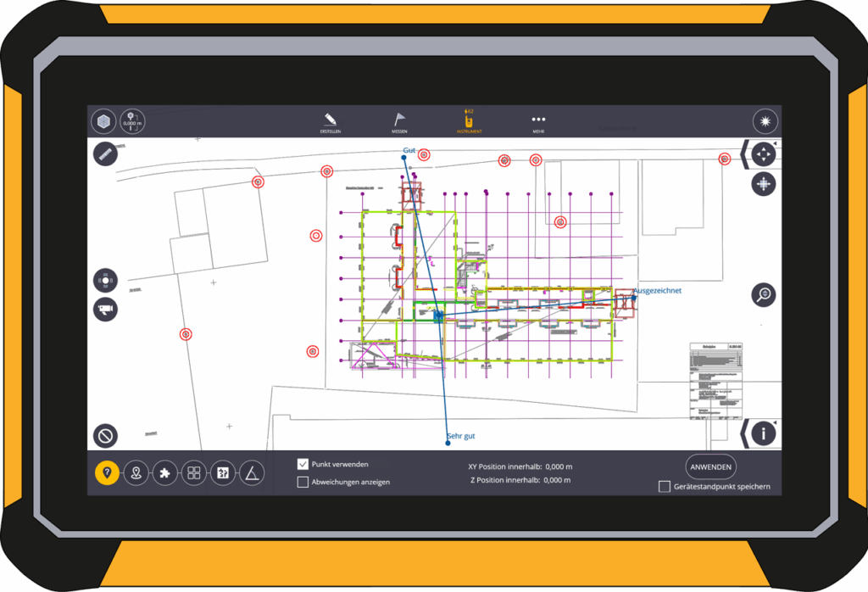Open the Messen tab

click(399, 123)
